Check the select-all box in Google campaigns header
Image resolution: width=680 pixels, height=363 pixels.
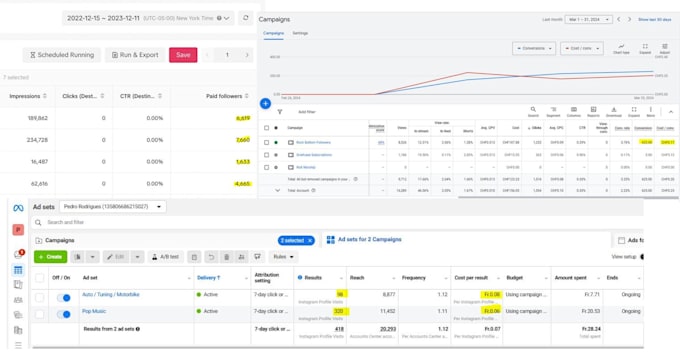(x=266, y=128)
